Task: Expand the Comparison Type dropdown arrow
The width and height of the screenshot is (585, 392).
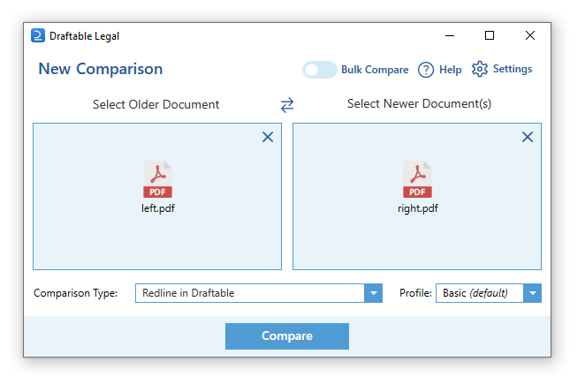Action: tap(373, 293)
